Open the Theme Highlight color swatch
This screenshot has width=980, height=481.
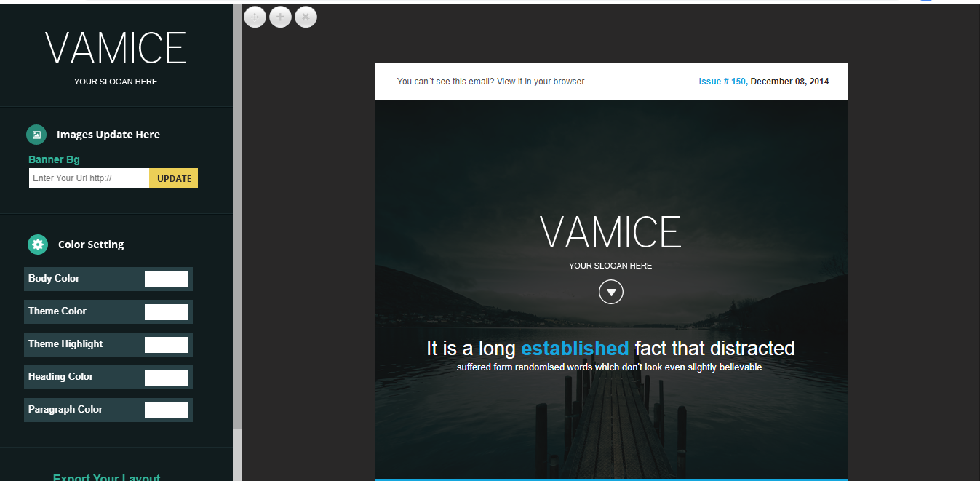click(166, 345)
